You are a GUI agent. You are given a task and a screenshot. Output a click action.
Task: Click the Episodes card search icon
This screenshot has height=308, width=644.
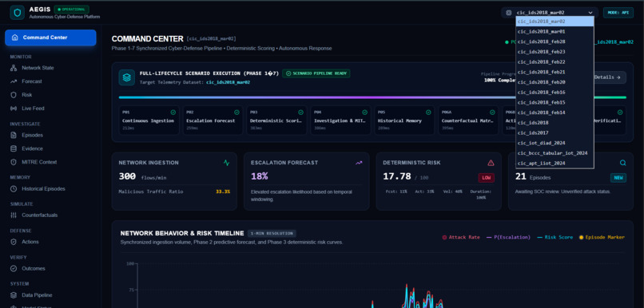(x=623, y=163)
